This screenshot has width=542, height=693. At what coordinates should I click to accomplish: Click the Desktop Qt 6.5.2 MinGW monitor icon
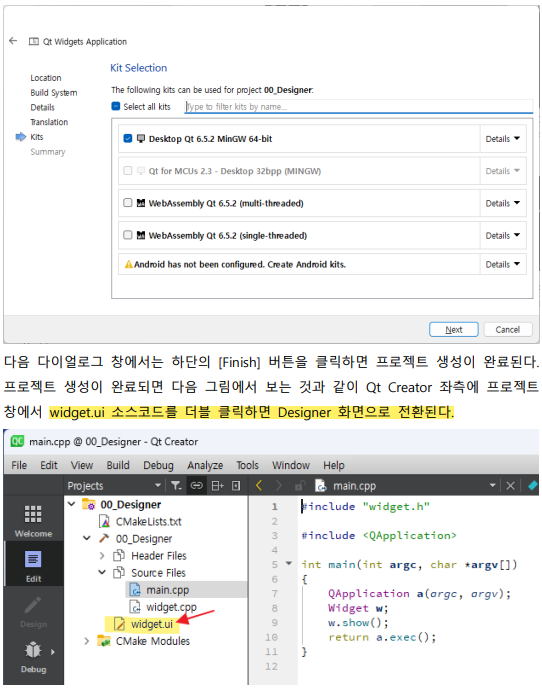coord(141,139)
